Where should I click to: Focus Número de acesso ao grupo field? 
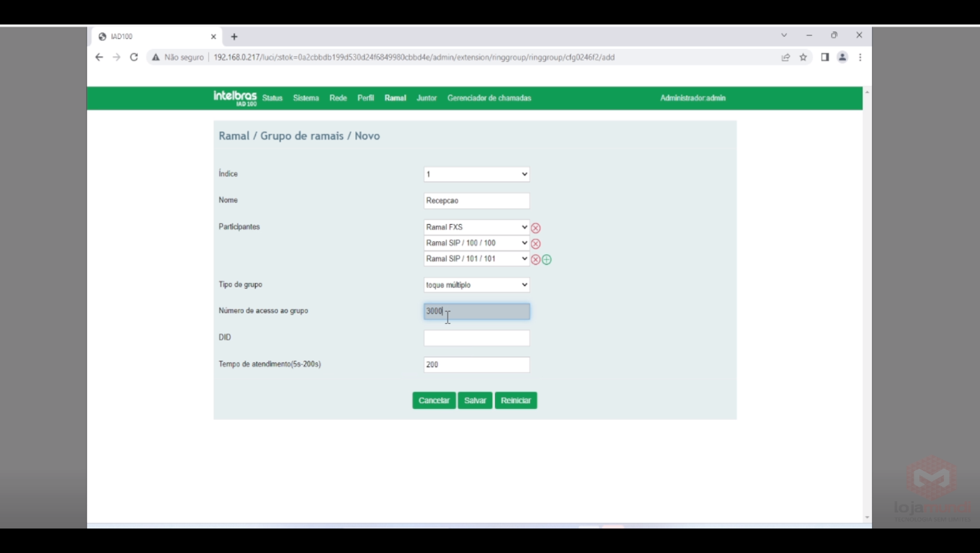[x=477, y=311]
